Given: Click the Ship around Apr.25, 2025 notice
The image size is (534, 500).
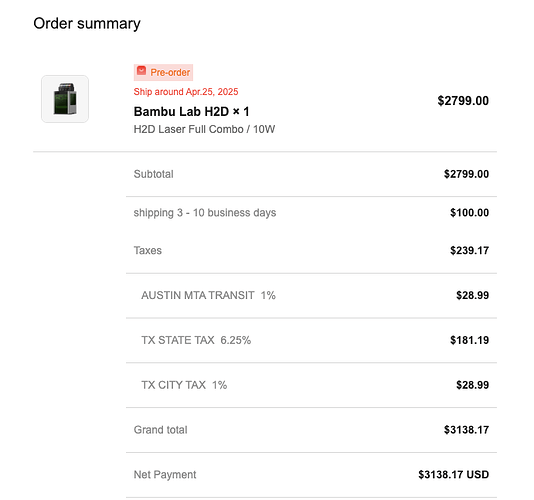Looking at the screenshot, I should pyautogui.click(x=186, y=92).
